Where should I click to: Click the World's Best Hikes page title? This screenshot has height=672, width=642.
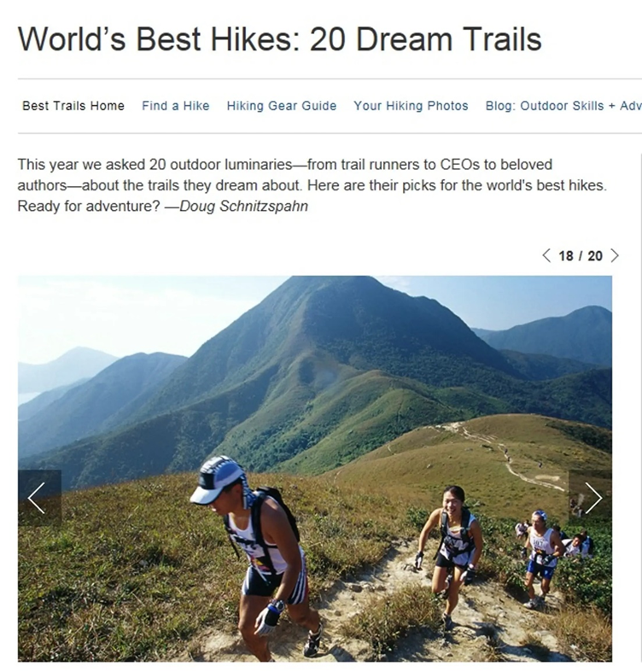(279, 39)
